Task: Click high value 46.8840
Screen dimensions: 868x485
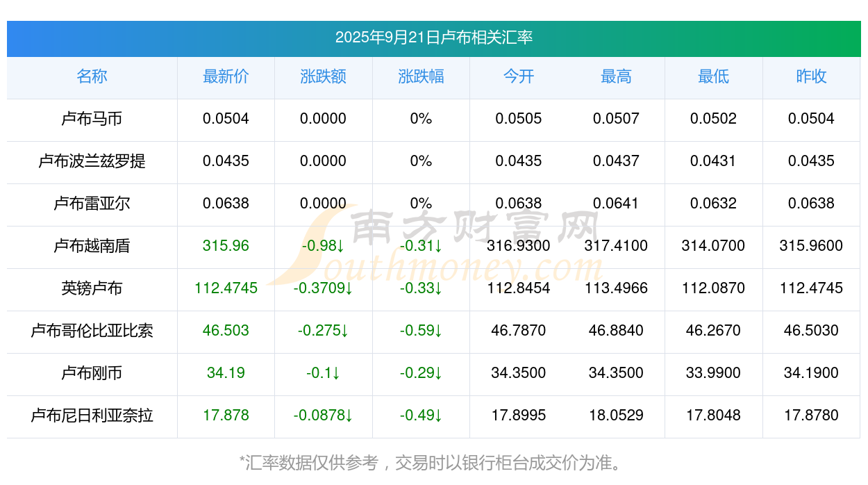Action: tap(616, 331)
